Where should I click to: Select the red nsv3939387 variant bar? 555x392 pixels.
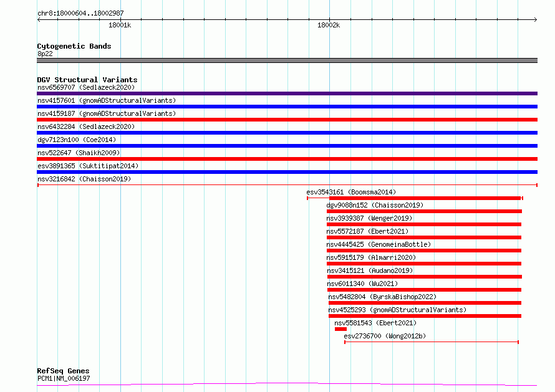(424, 224)
